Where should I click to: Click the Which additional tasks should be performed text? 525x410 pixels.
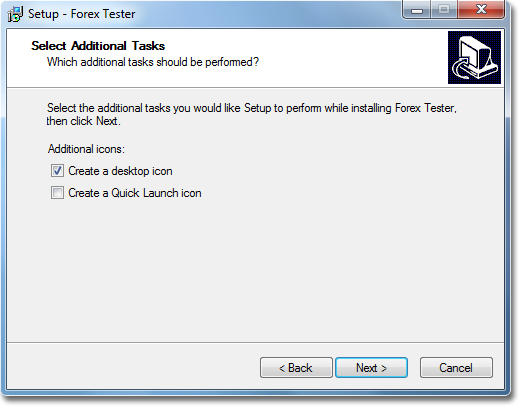pos(153,62)
